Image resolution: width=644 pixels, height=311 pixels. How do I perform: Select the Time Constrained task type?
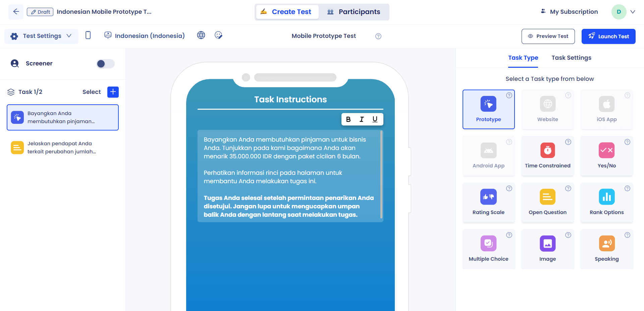pyautogui.click(x=547, y=156)
